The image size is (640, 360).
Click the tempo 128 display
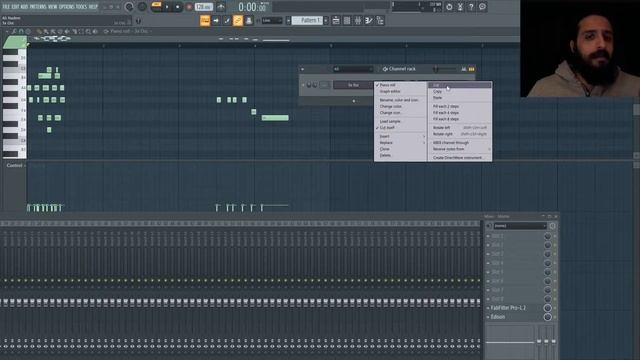pos(204,7)
